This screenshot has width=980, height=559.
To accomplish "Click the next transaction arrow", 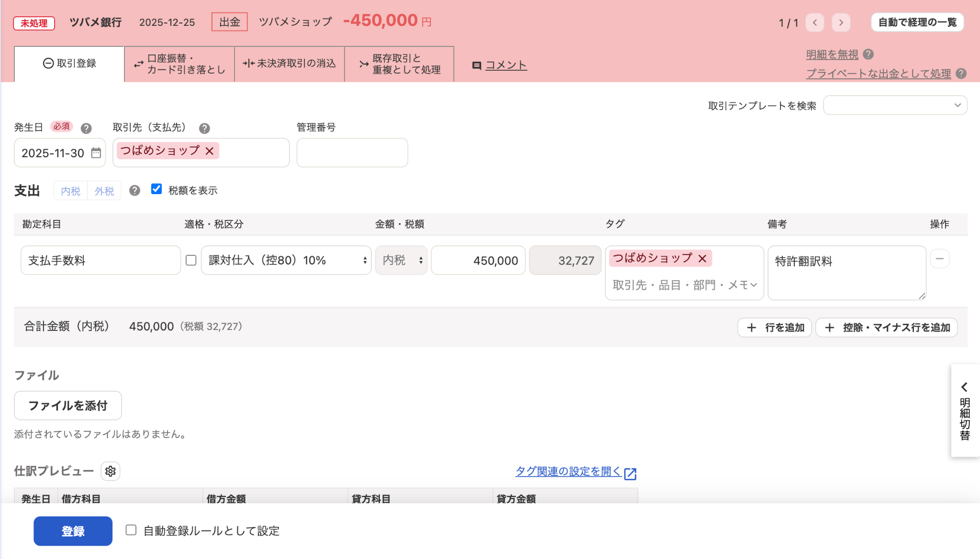I will (x=841, y=22).
